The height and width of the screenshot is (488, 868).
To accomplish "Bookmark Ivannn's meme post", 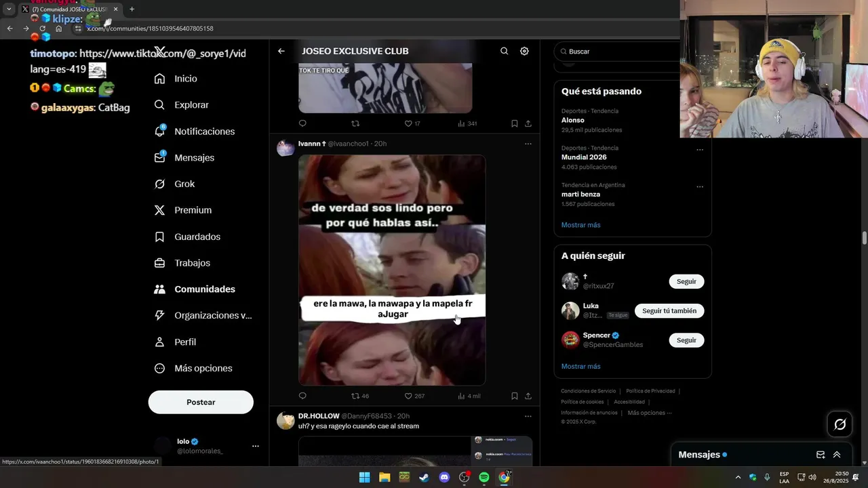I will [x=514, y=396].
